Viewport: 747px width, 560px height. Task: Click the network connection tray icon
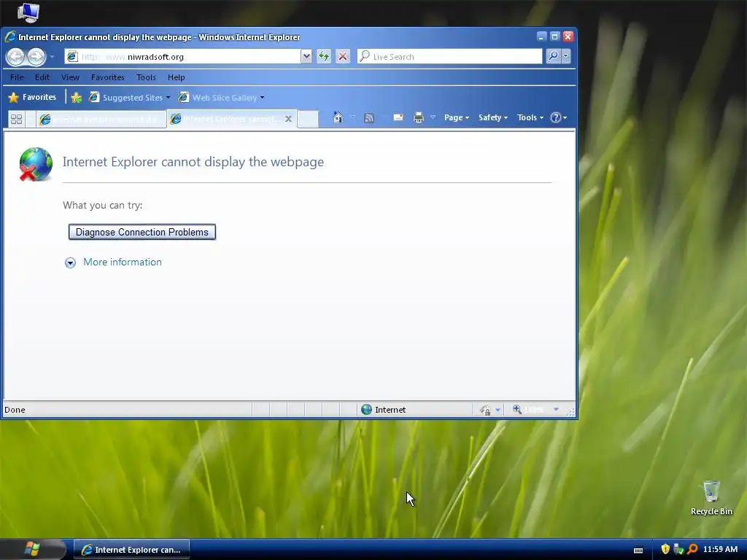[678, 549]
